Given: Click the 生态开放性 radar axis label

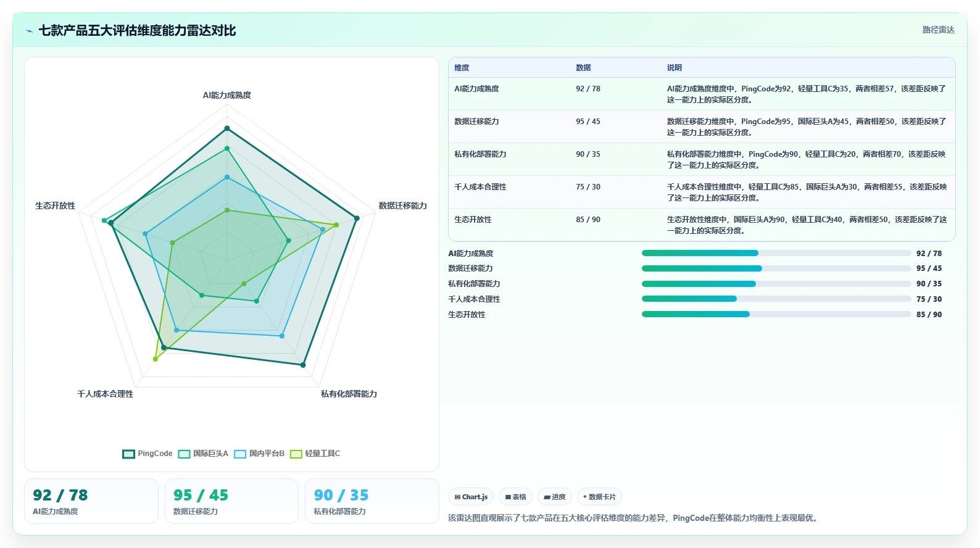Looking at the screenshot, I should pyautogui.click(x=55, y=205).
